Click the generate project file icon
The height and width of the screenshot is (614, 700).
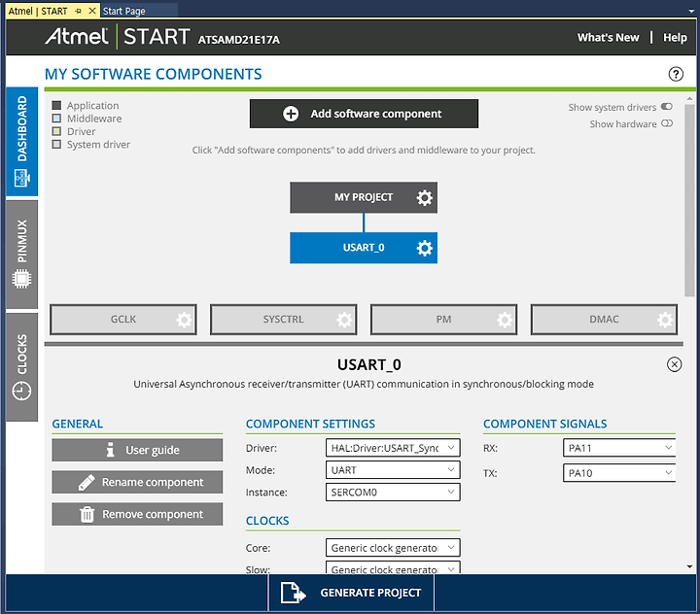pyautogui.click(x=293, y=593)
